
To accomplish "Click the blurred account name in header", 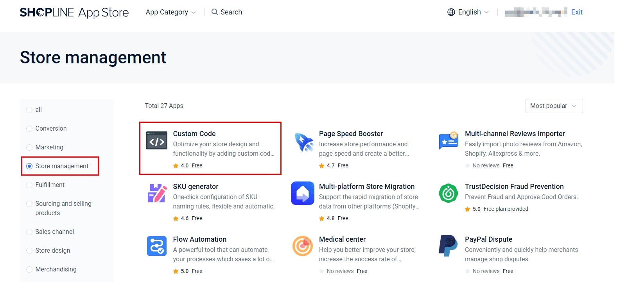I will pos(536,12).
